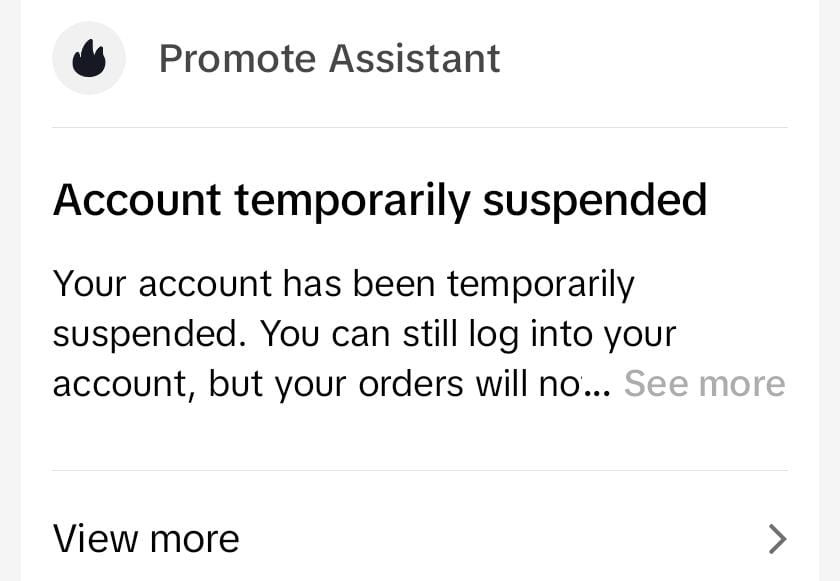Select the Account temporarily suspended heading

[380, 200]
